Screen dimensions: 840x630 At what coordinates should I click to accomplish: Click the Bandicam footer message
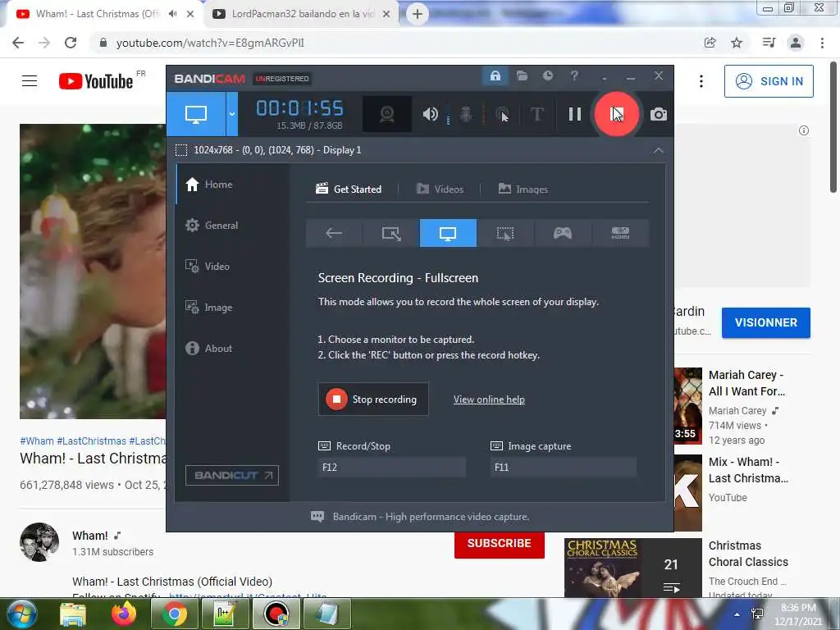(x=431, y=517)
